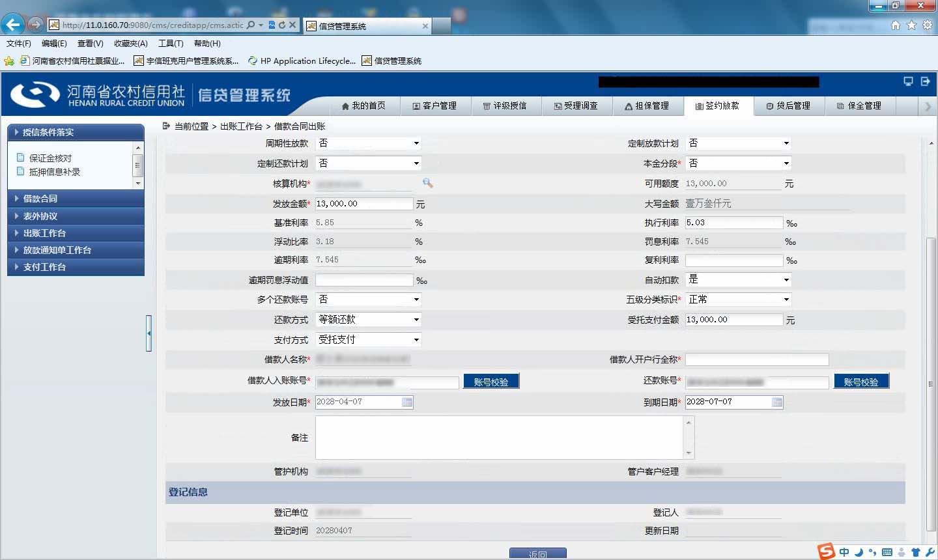Click 账号校验 button for 借款人入账账号
938x560 pixels.
(x=491, y=382)
